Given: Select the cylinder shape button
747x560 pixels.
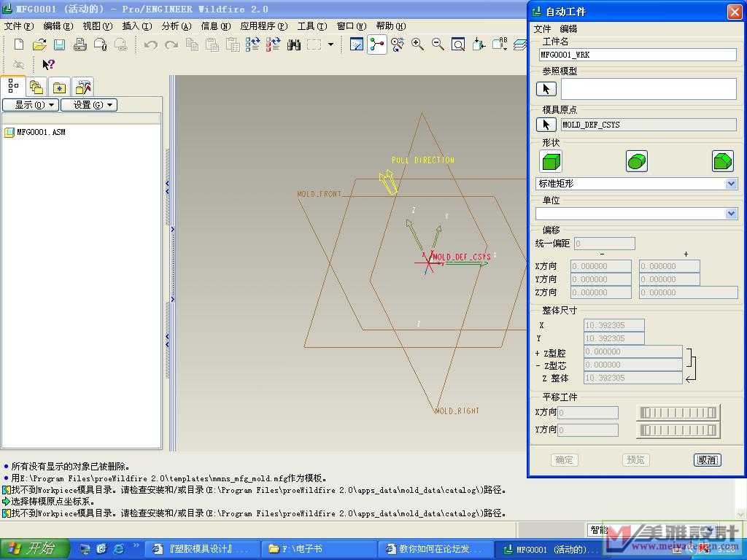Looking at the screenshot, I should point(637,161).
